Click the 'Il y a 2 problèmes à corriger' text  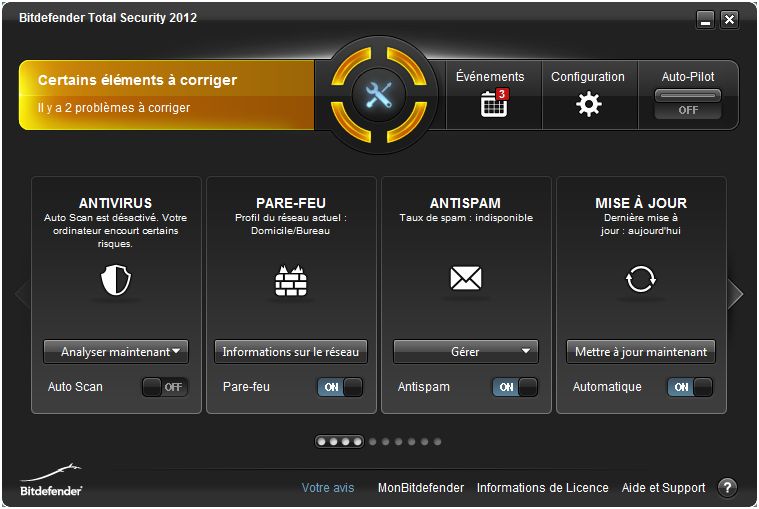[x=114, y=107]
